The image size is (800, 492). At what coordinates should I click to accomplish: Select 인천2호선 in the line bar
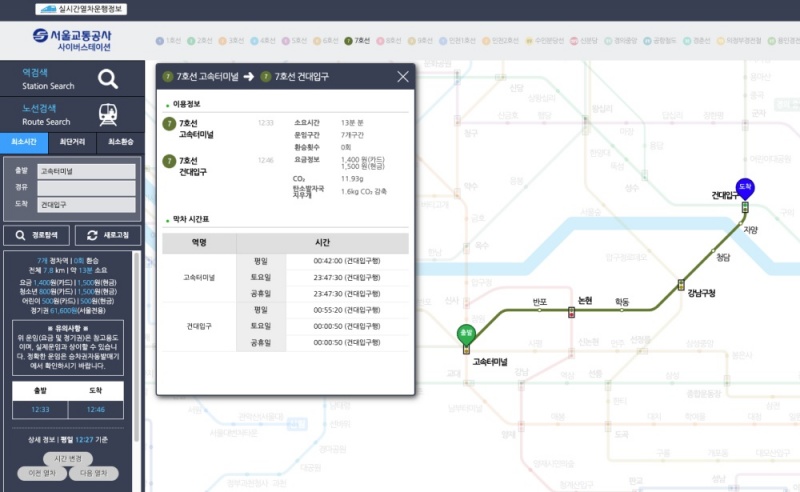click(501, 41)
